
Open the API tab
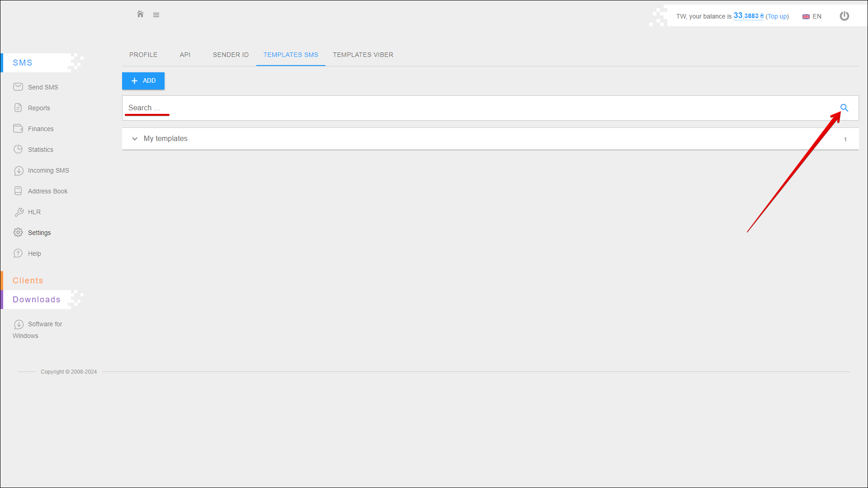(185, 55)
